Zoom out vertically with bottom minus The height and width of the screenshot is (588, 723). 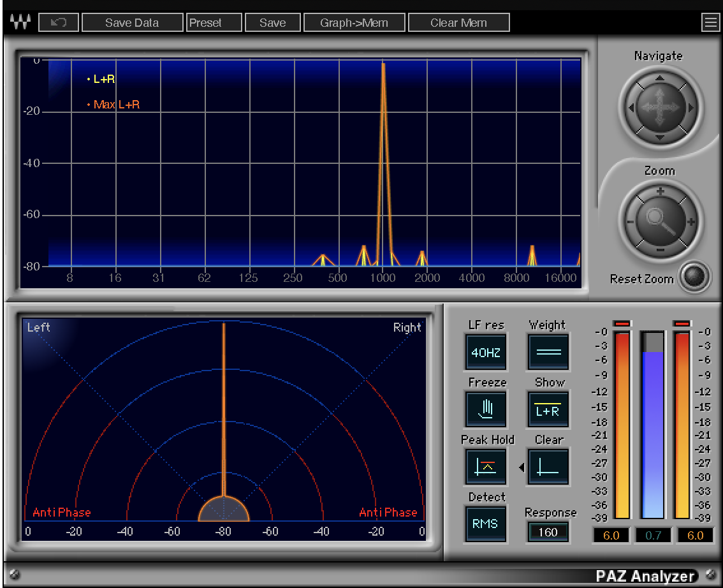coord(661,250)
